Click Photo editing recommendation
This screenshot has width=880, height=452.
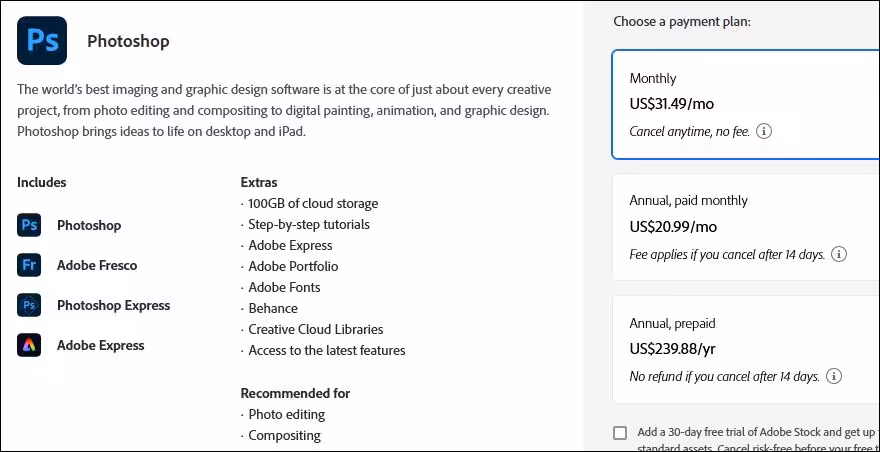[x=287, y=414]
